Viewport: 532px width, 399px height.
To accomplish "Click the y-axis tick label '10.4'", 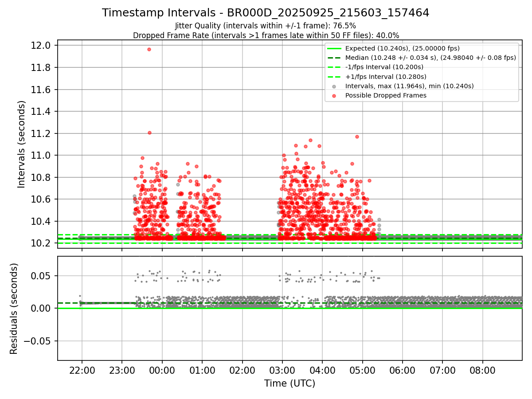I will (41, 221).
